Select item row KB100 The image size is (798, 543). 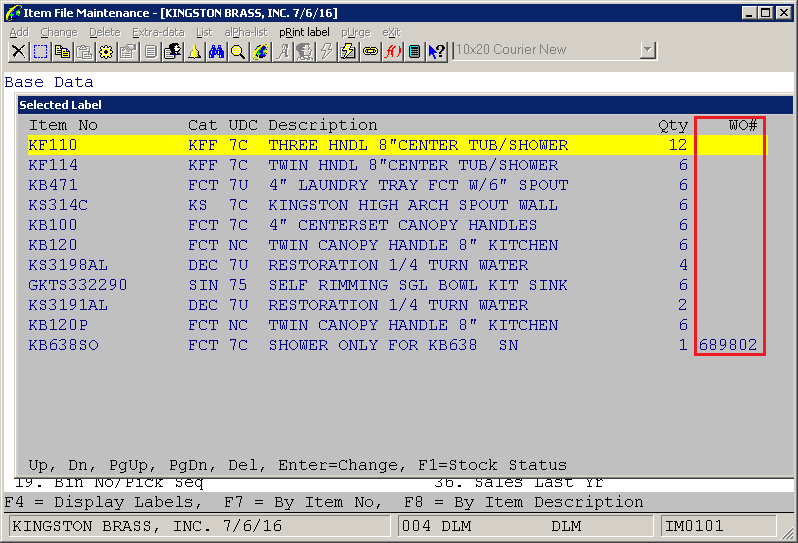[x=397, y=225]
